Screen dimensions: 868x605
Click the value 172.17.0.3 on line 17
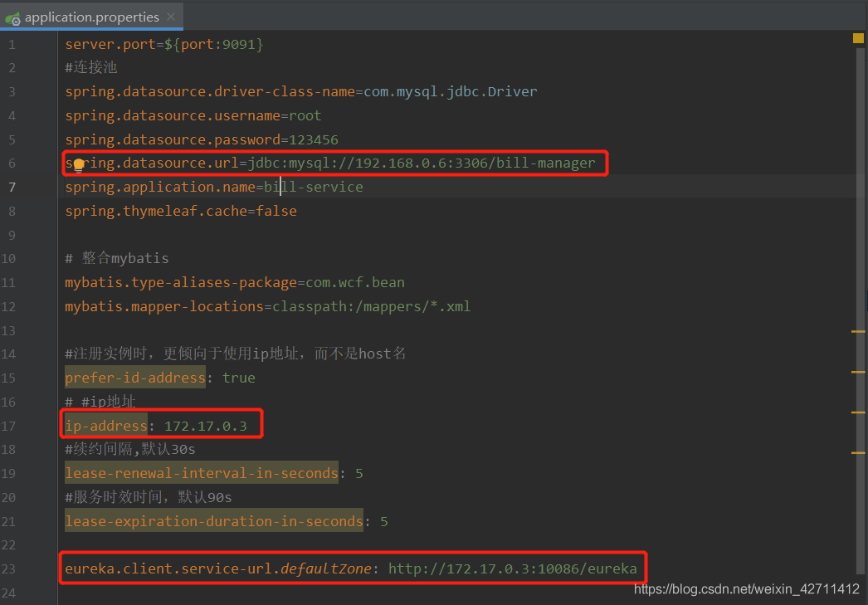point(205,427)
